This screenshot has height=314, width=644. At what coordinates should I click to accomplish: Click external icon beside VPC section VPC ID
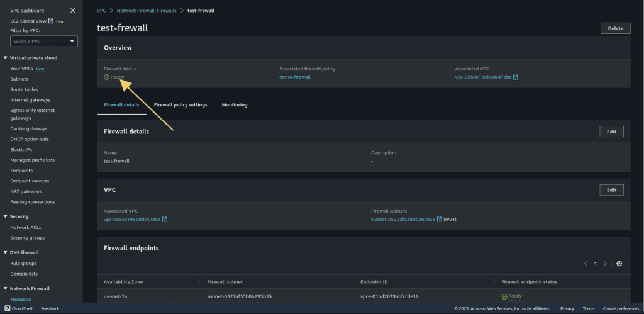pos(165,220)
